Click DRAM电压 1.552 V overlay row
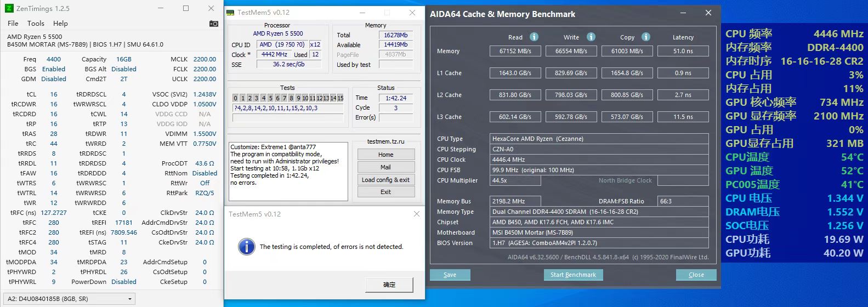The height and width of the screenshot is (307, 868). tap(795, 212)
